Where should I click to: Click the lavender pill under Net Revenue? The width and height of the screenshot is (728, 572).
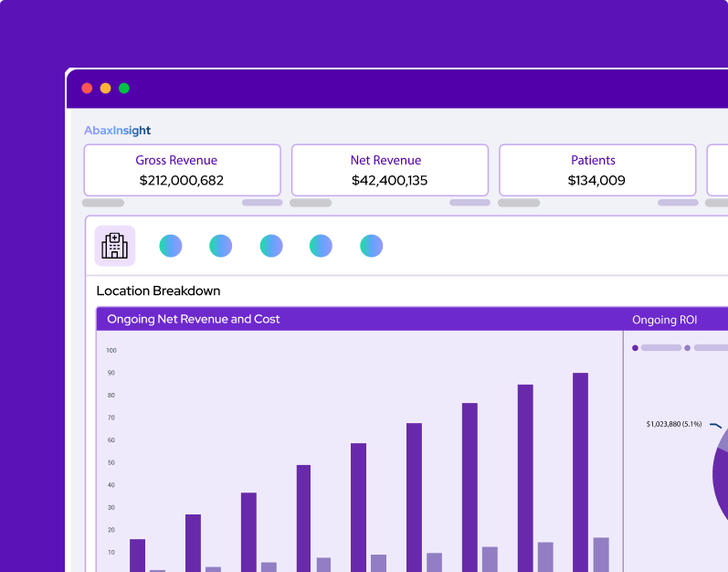pos(470,203)
